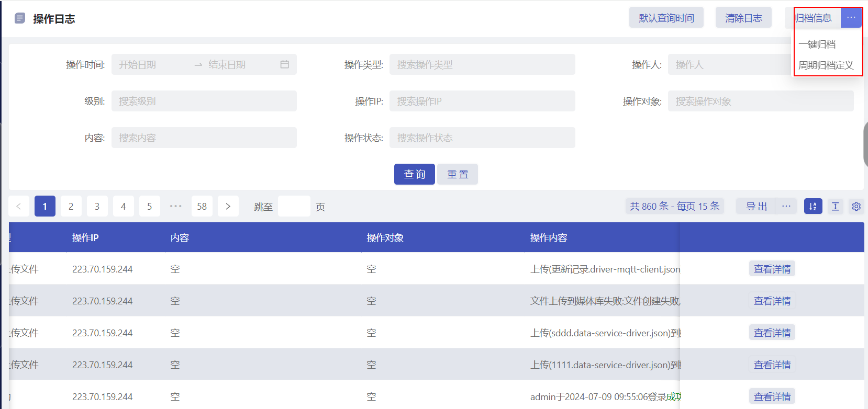
Task: Open the 级别 search dropdown
Action: pyautogui.click(x=204, y=101)
